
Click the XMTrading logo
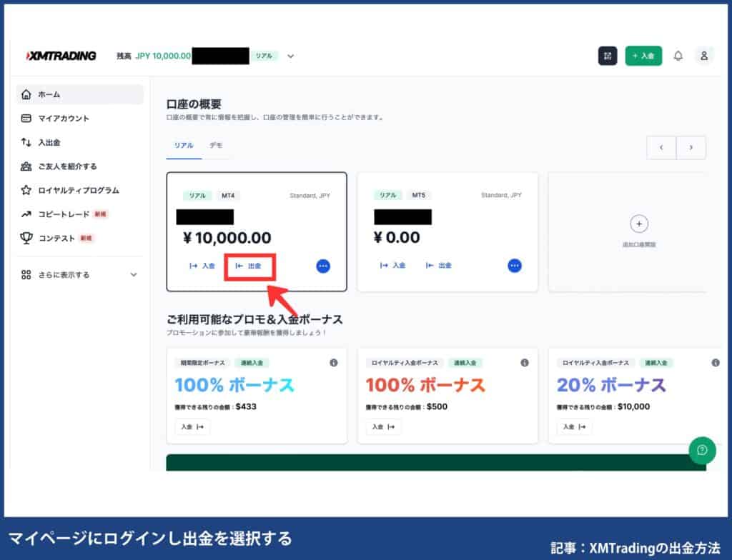coord(61,56)
